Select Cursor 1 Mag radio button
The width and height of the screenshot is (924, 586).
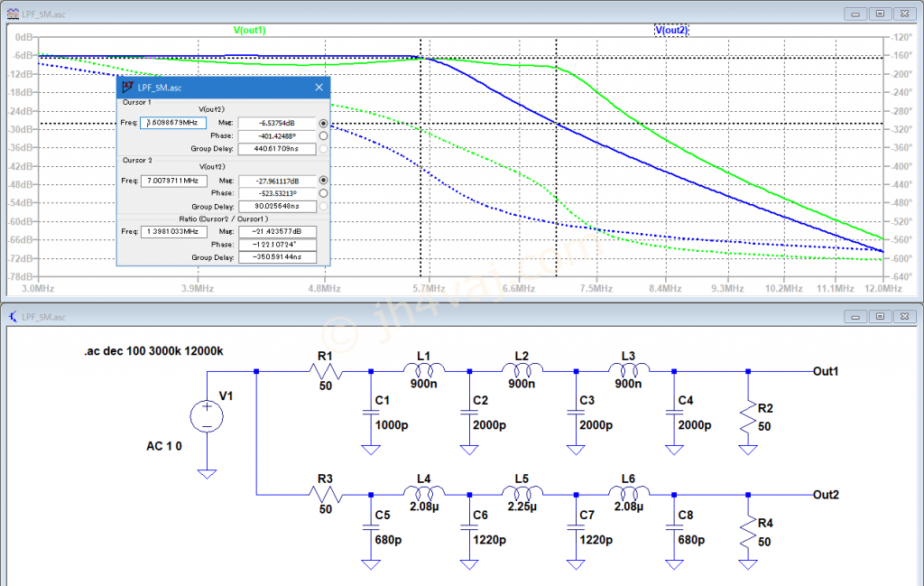[324, 123]
